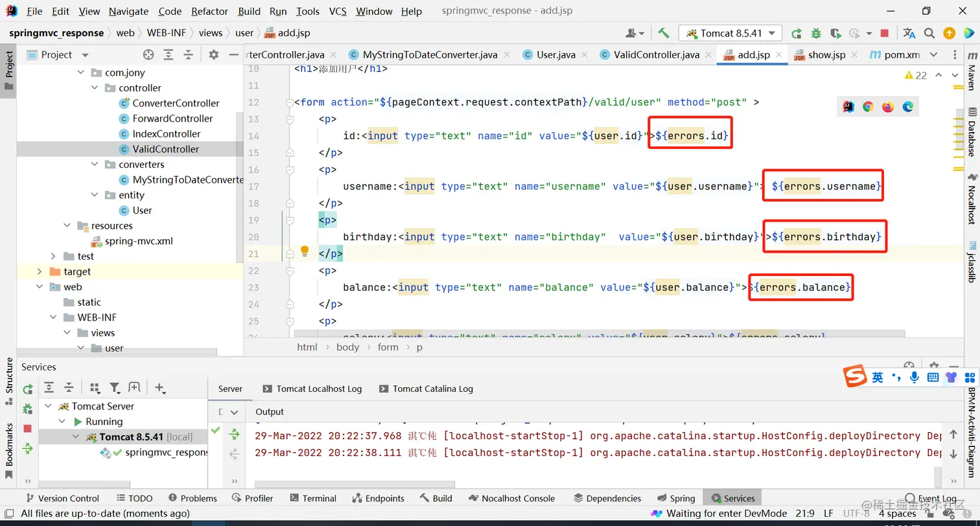Start Tomcat in debug mode from toolbar
The image size is (980, 526).
816,33
